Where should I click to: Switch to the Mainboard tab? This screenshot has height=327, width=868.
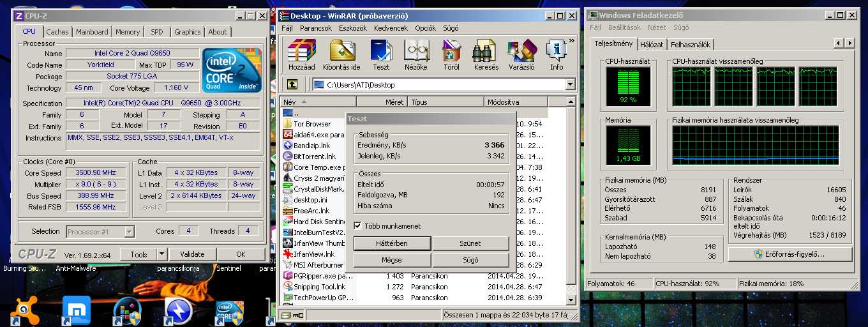click(x=92, y=32)
